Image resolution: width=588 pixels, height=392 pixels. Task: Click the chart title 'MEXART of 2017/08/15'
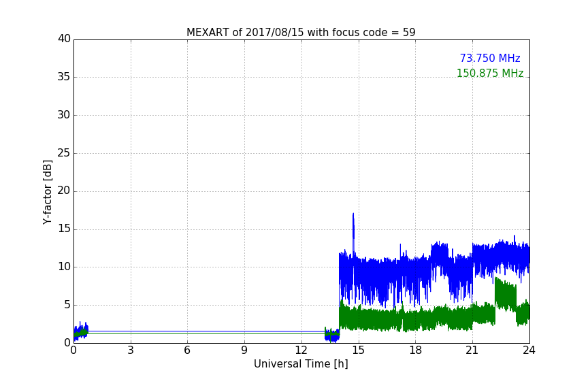[x=301, y=33]
